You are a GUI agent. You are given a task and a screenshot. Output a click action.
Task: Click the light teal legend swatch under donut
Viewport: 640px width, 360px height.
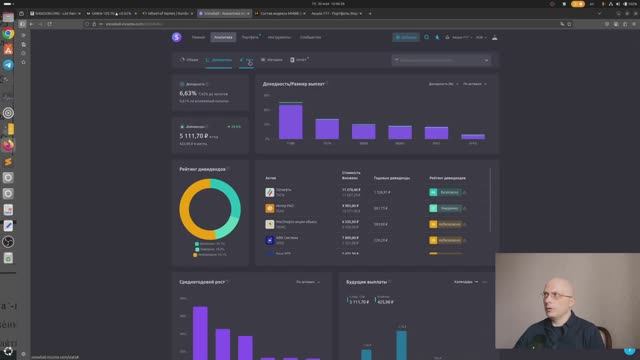197,249
